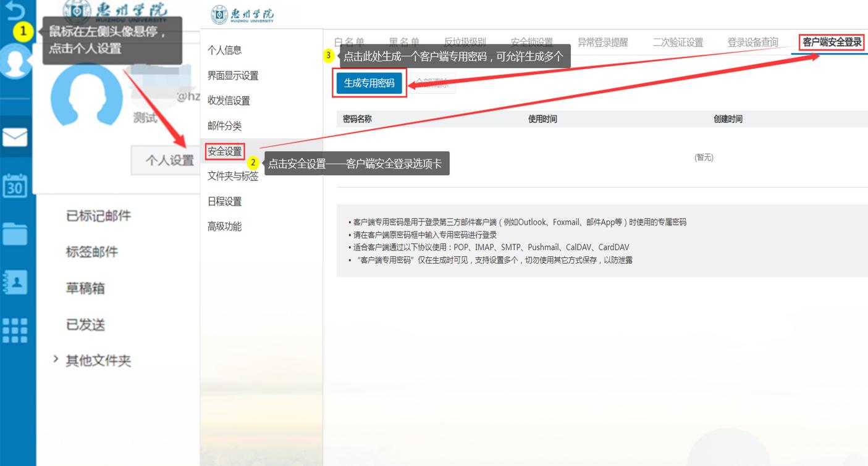Open the apps grid icon in the sidebar

pyautogui.click(x=15, y=330)
